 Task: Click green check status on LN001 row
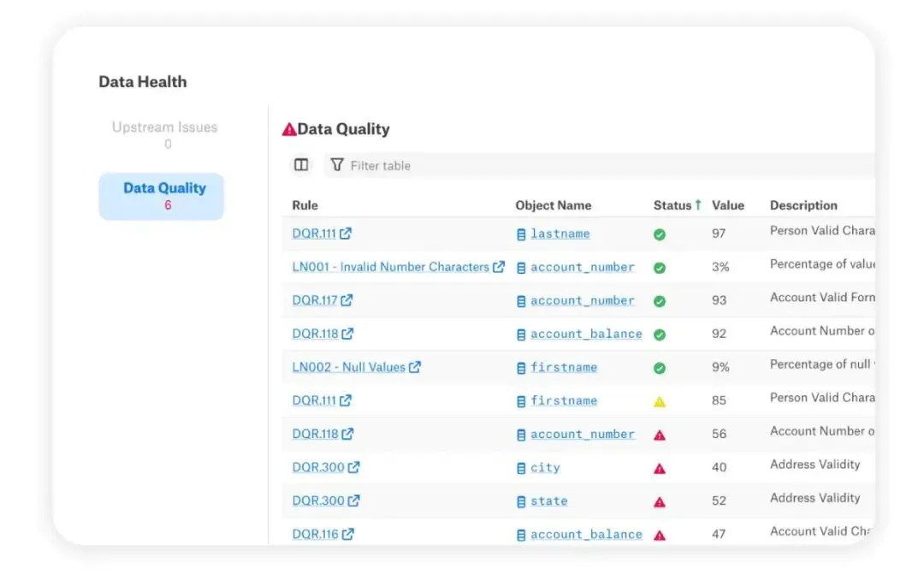coord(660,268)
